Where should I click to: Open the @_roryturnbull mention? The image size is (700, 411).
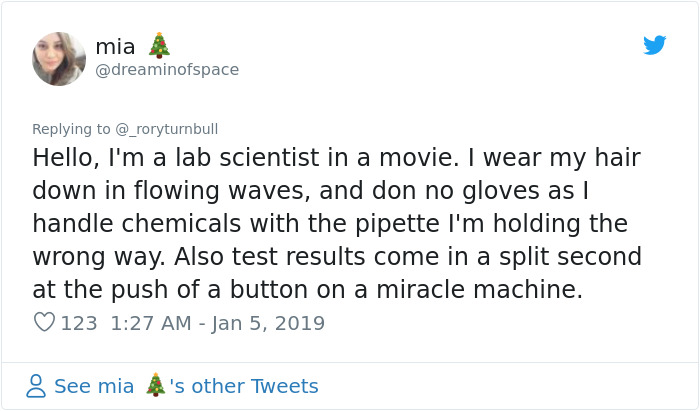(167, 129)
